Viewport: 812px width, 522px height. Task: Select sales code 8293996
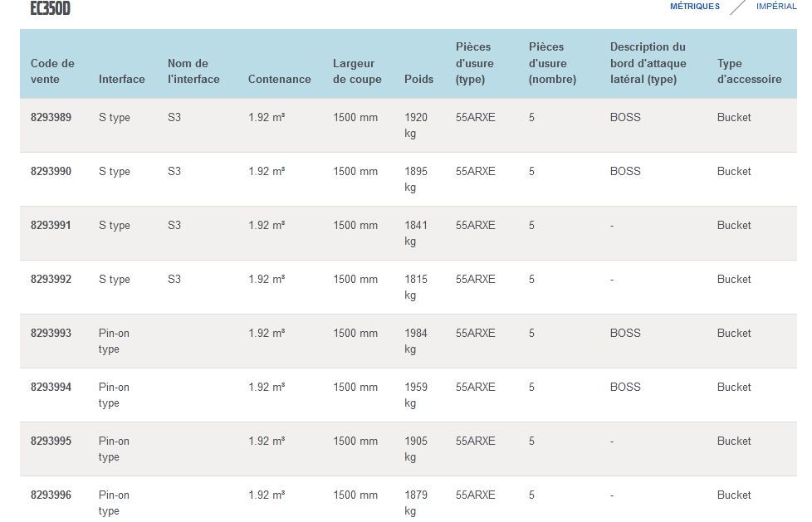pos(51,495)
